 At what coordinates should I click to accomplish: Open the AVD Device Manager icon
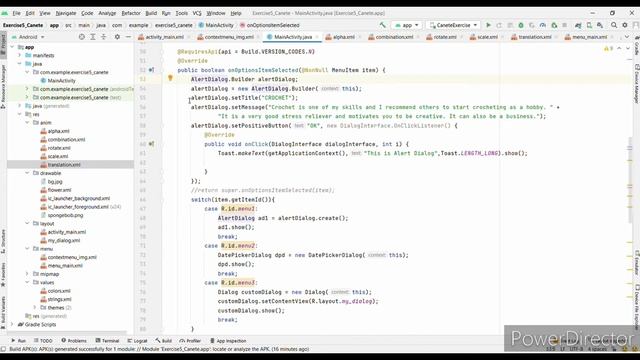pos(589,25)
